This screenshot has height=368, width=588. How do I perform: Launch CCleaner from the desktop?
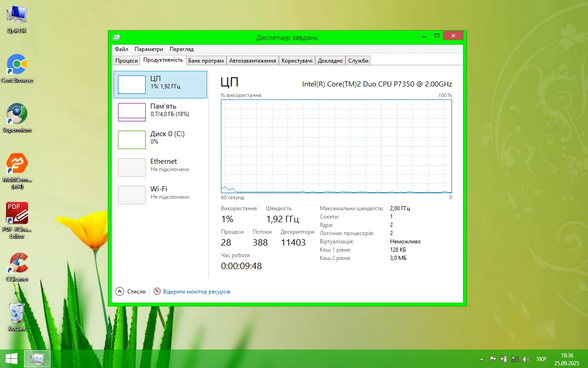click(x=17, y=264)
